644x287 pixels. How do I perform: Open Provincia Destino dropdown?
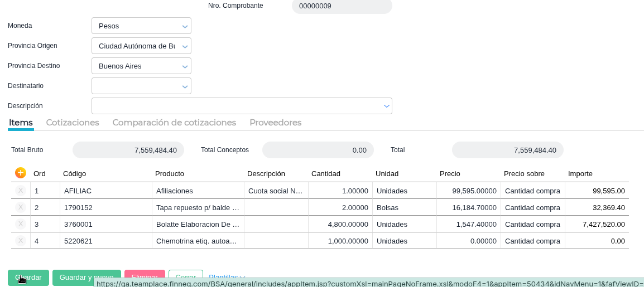coord(185,66)
